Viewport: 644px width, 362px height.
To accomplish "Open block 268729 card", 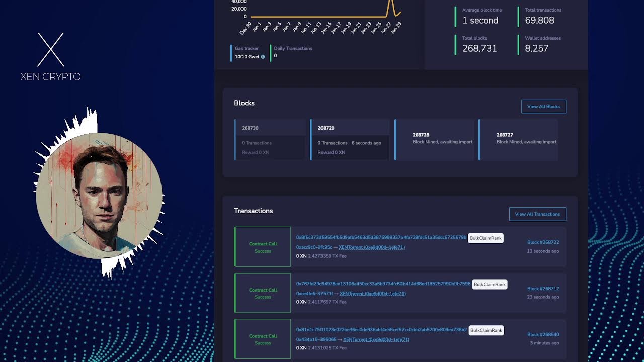I will point(350,140).
